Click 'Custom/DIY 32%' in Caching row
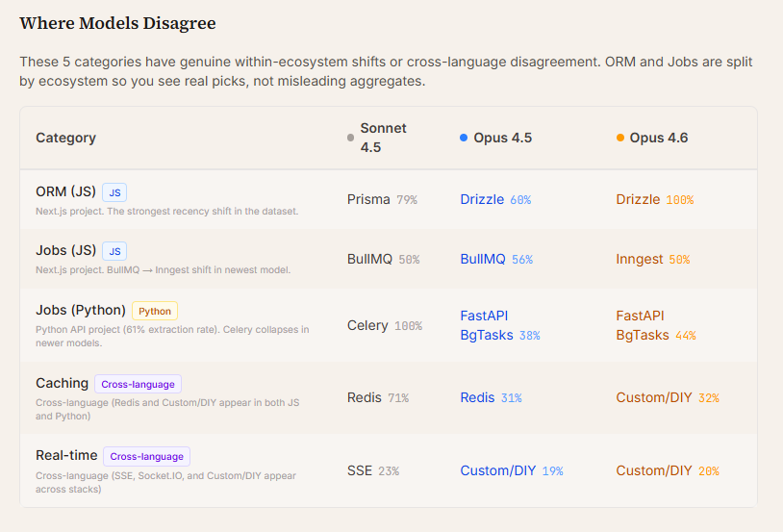The height and width of the screenshot is (532, 783). [668, 397]
